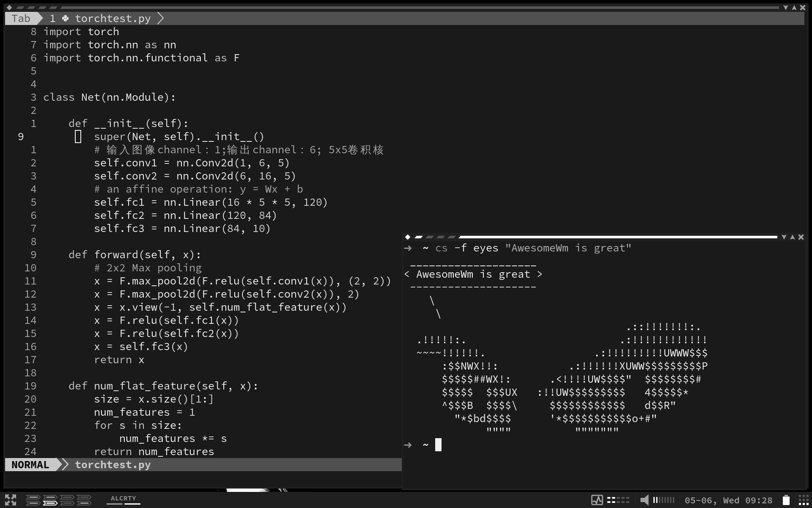
Task: Mute audio with the speaker icon
Action: (x=644, y=500)
